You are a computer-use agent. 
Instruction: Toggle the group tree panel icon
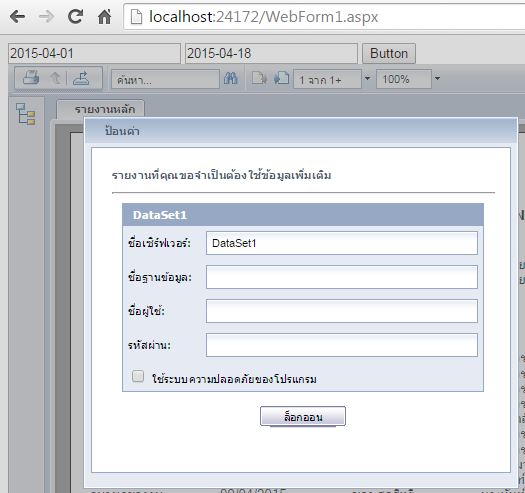click(26, 114)
